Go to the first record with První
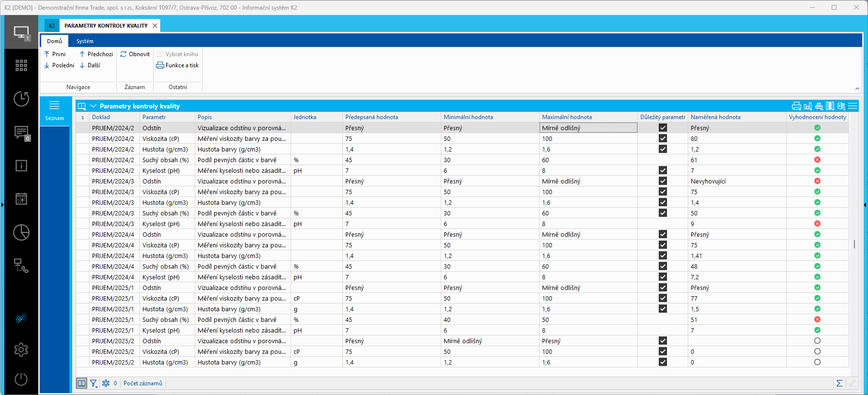The image size is (868, 395). 55,54
